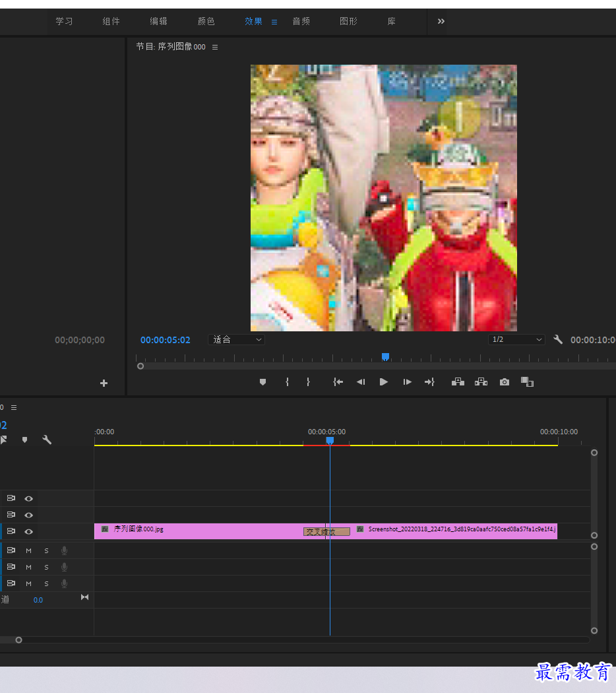Image resolution: width=616 pixels, height=693 pixels.
Task: Play the program sequence
Action: point(384,382)
